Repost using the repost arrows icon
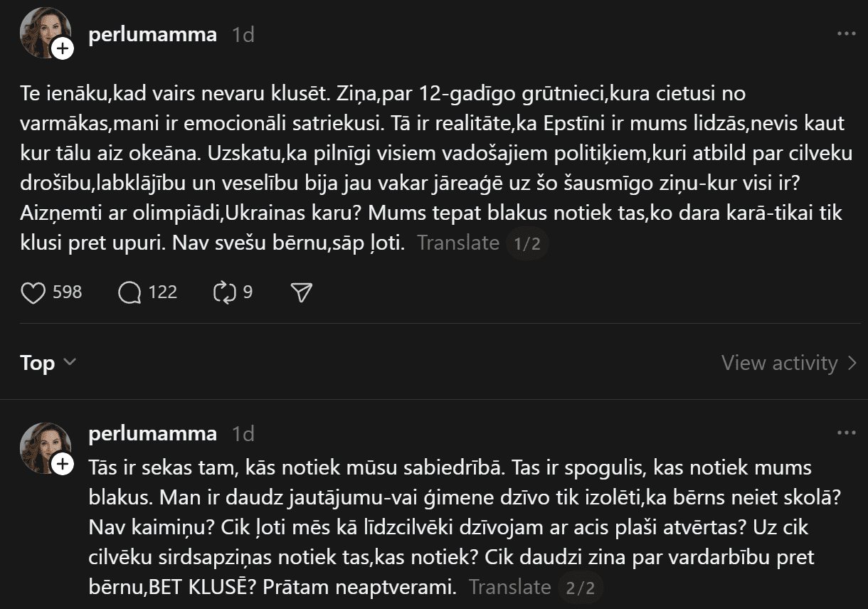 click(x=224, y=292)
